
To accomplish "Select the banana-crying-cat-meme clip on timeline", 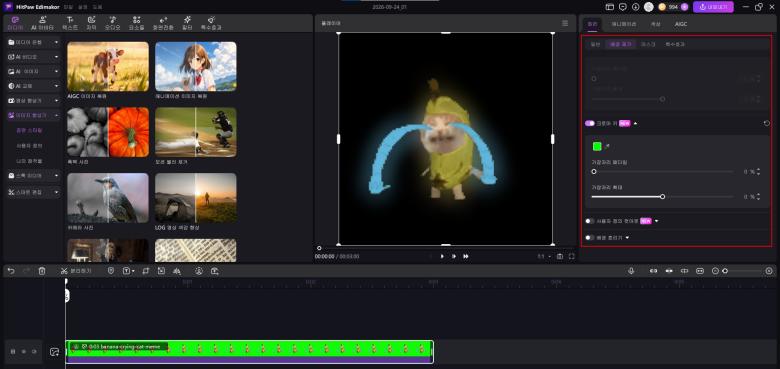I will coord(249,352).
